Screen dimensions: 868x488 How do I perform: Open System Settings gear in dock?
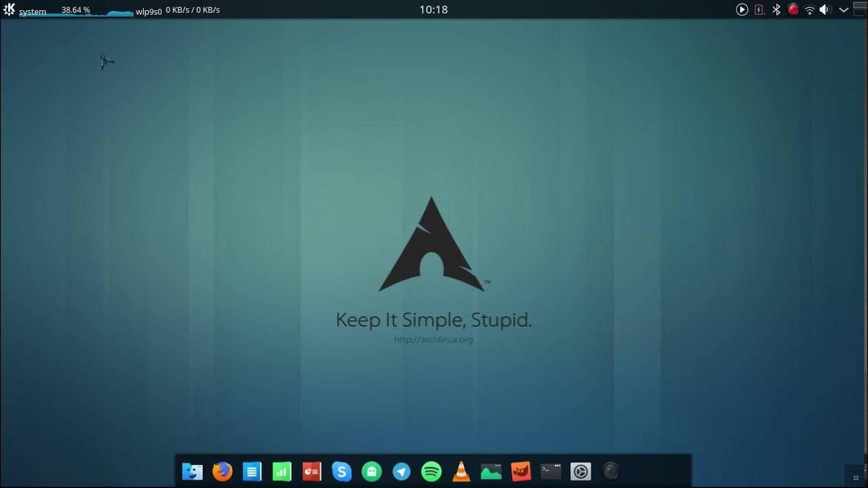pos(580,471)
